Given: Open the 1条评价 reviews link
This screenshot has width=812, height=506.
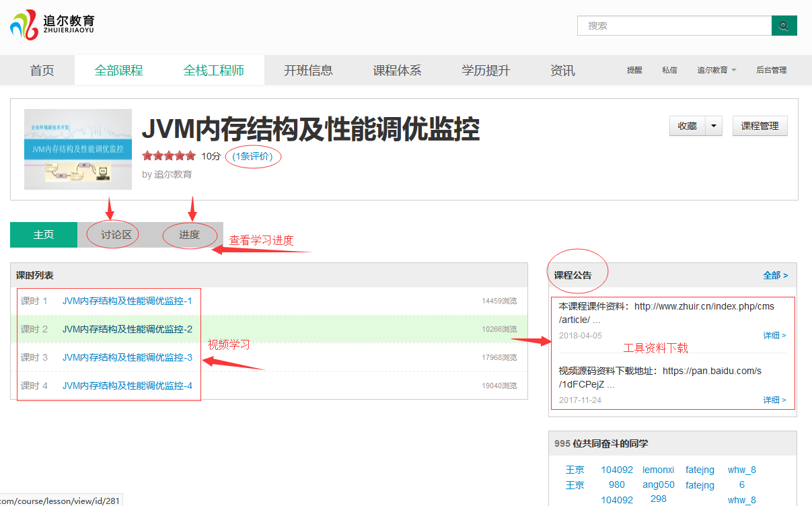Looking at the screenshot, I should pyautogui.click(x=253, y=156).
